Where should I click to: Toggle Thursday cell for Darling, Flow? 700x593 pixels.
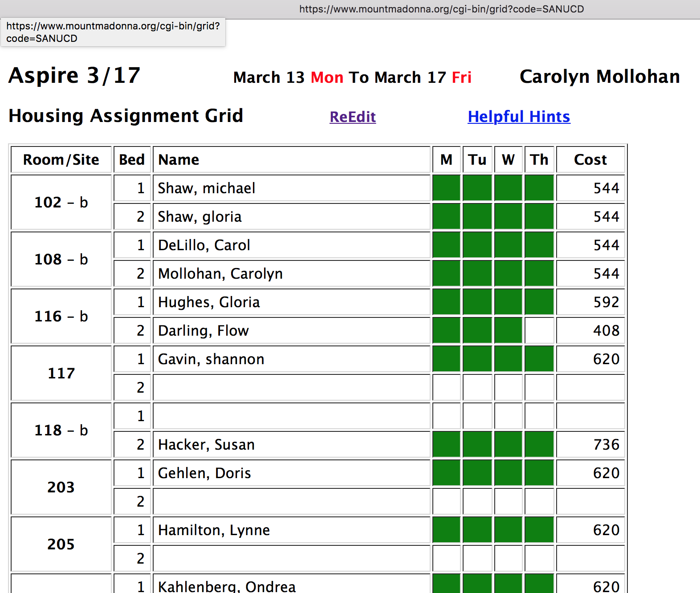click(539, 330)
